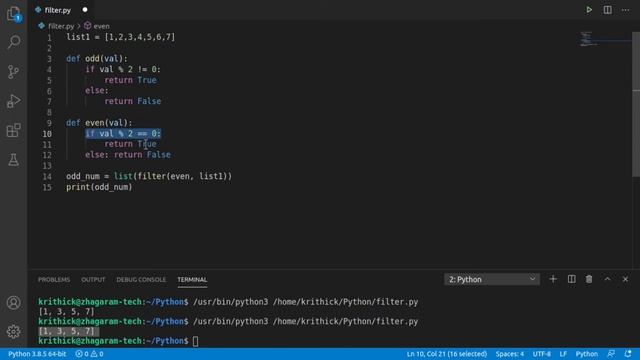Change end of line sequence LF
Viewport: 640px width, 360px height.
563,354
